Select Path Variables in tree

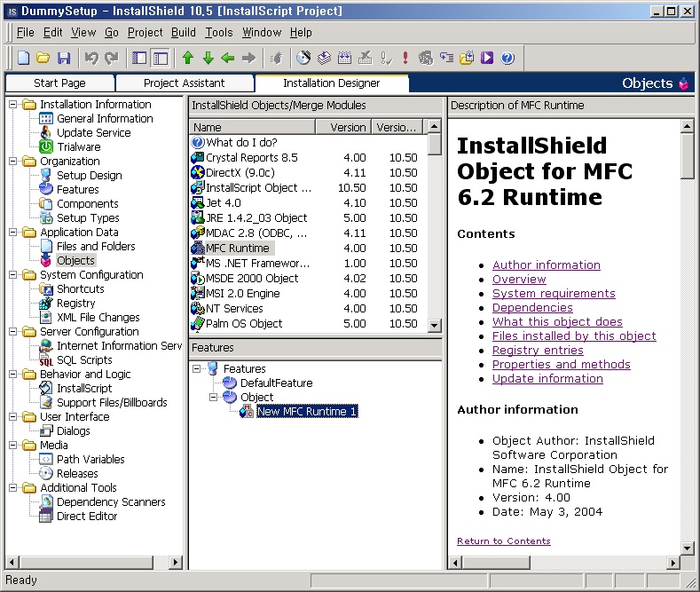tap(90, 460)
